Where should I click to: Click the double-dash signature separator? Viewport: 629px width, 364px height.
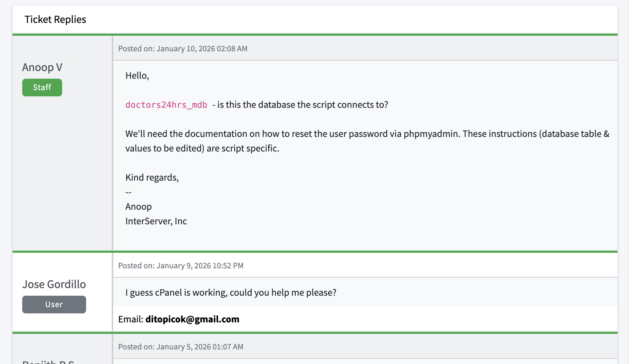[128, 192]
